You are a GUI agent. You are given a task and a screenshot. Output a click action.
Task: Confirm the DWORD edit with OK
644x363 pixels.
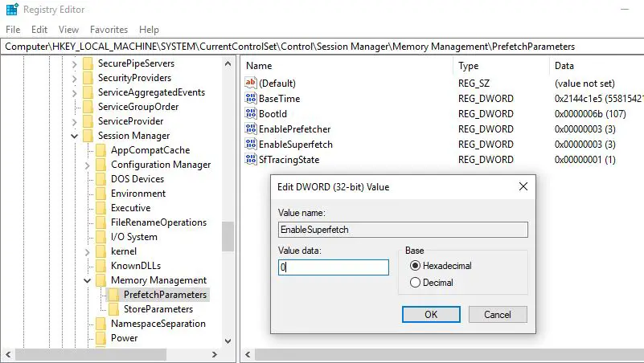click(x=431, y=315)
